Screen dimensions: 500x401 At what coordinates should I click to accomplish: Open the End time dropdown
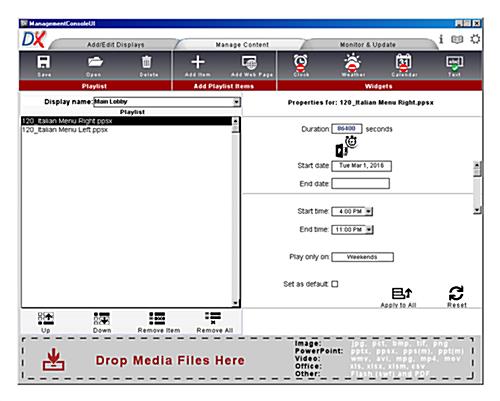369,229
